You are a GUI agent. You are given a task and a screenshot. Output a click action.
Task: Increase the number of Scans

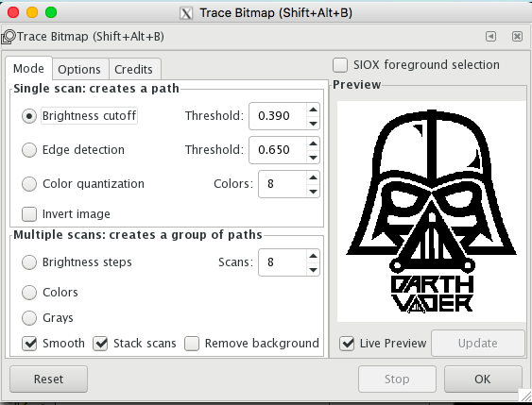[x=313, y=256]
